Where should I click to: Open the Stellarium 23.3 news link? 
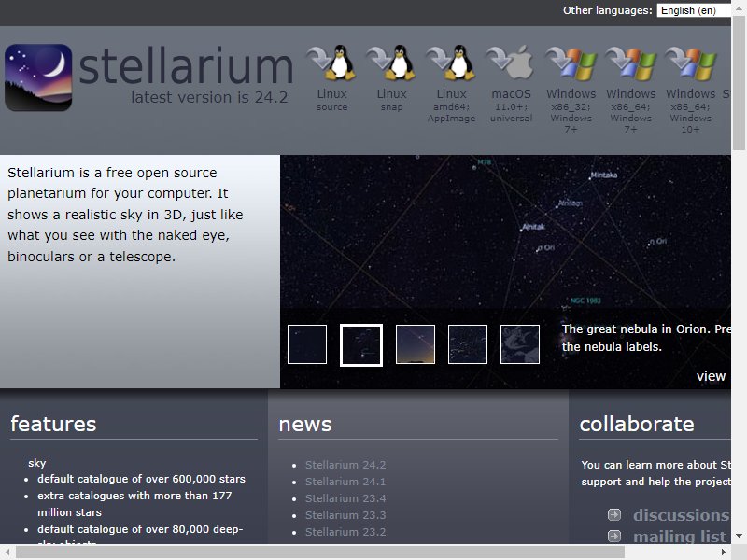[x=345, y=515]
